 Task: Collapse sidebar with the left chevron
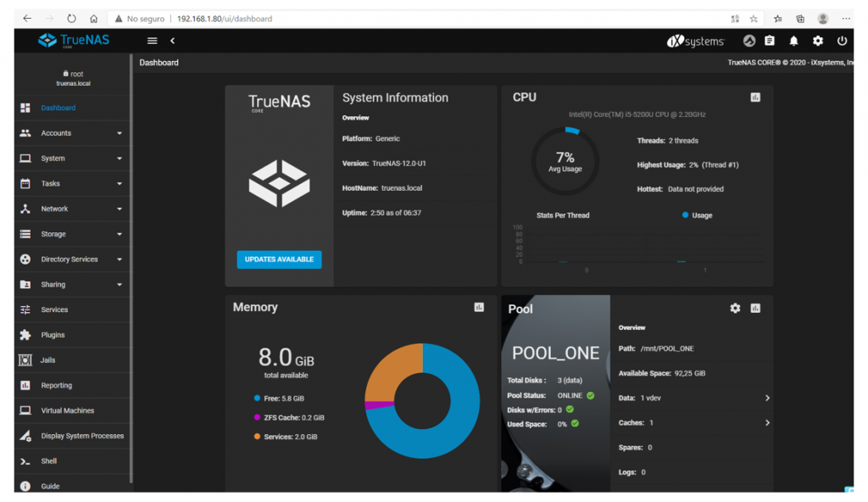point(173,41)
